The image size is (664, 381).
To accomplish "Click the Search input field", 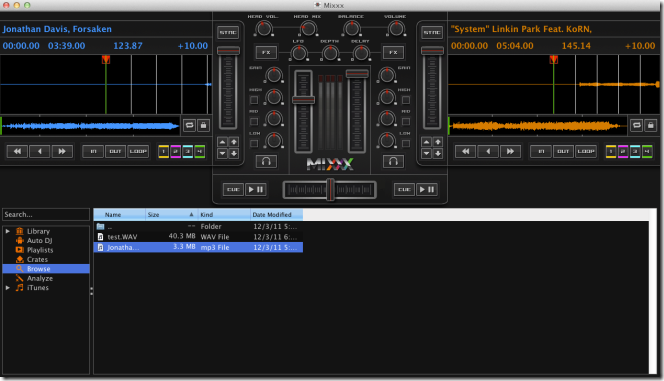I will pyautogui.click(x=46, y=214).
